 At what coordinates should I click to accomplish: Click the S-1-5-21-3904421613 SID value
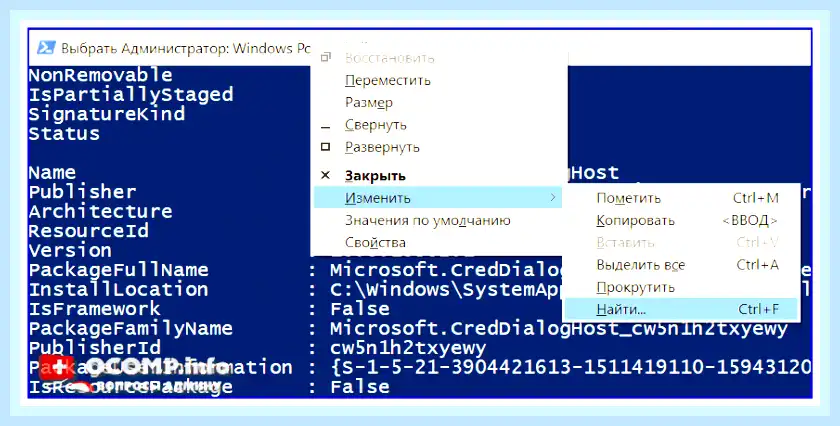571,367
